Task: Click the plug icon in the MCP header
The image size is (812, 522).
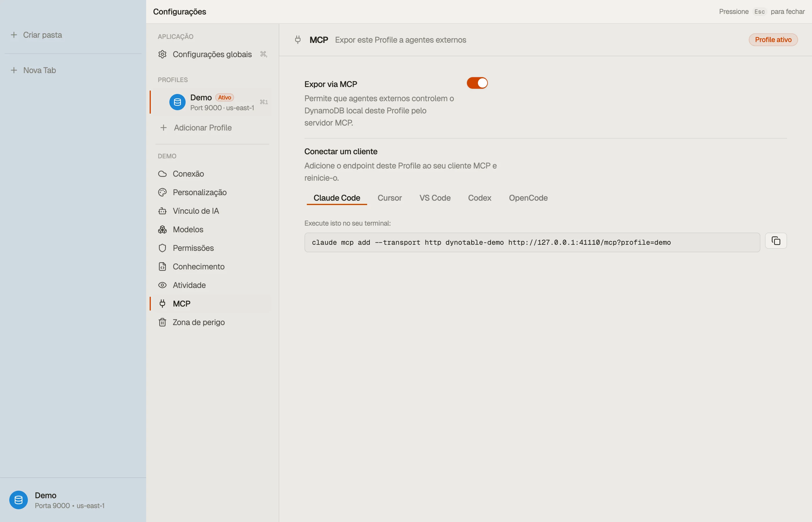Action: click(298, 40)
